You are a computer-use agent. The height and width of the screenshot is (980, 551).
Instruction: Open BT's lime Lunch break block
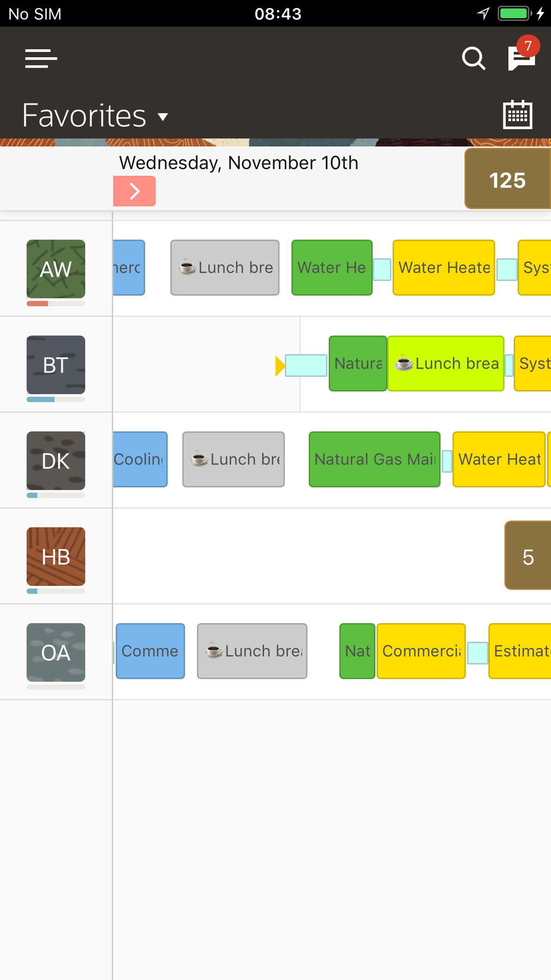pyautogui.click(x=446, y=363)
